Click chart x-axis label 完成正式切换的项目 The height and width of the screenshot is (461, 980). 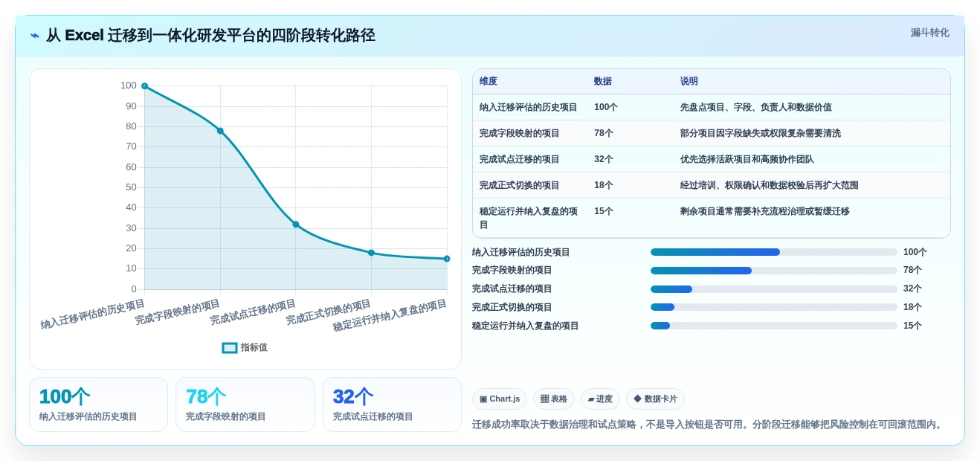tap(329, 312)
